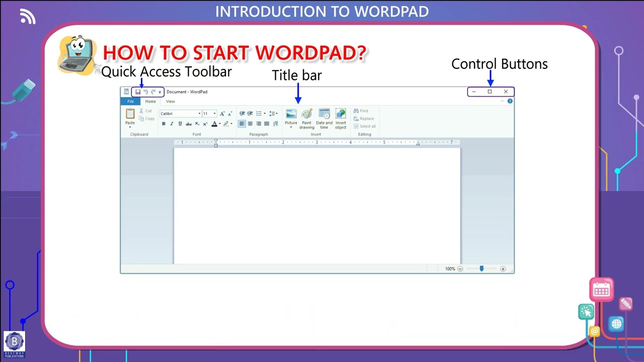Click the zoom slider handle
Viewport: 644px width, 362px height.
tap(481, 269)
